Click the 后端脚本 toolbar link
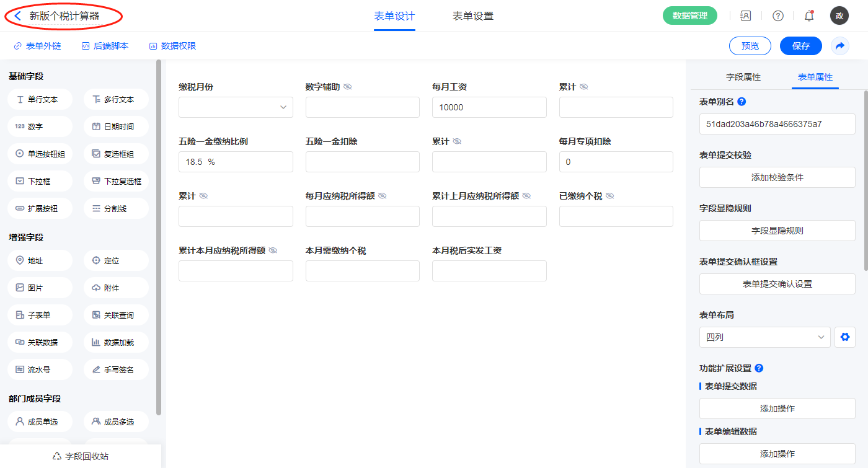Screen dimensions: 868x468 [x=105, y=46]
